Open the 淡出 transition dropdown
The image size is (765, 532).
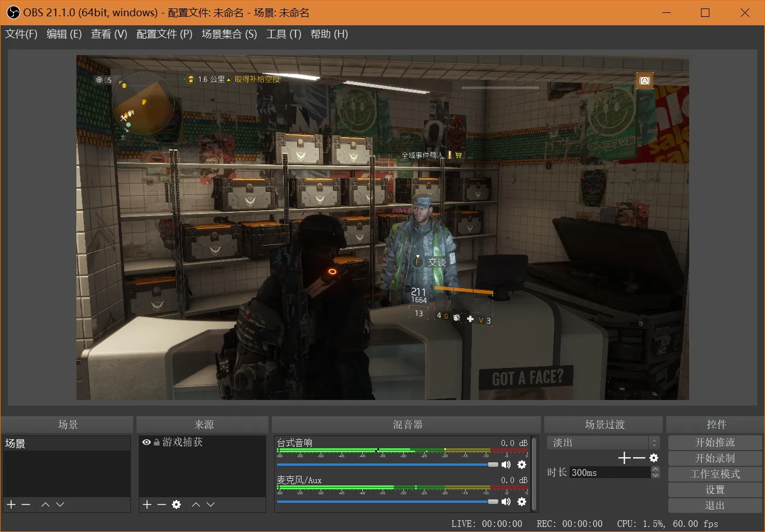[603, 443]
